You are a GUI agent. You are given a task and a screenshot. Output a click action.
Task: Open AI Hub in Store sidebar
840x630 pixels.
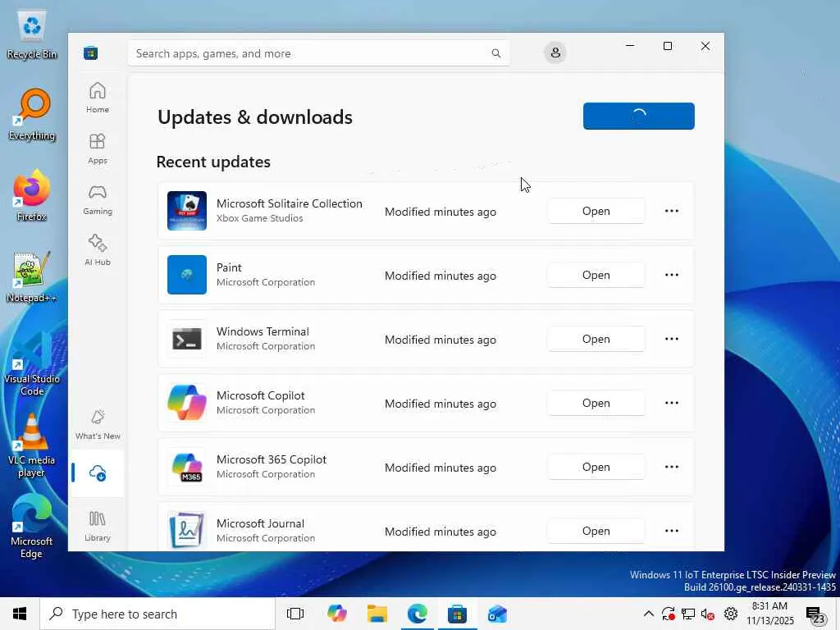point(98,250)
